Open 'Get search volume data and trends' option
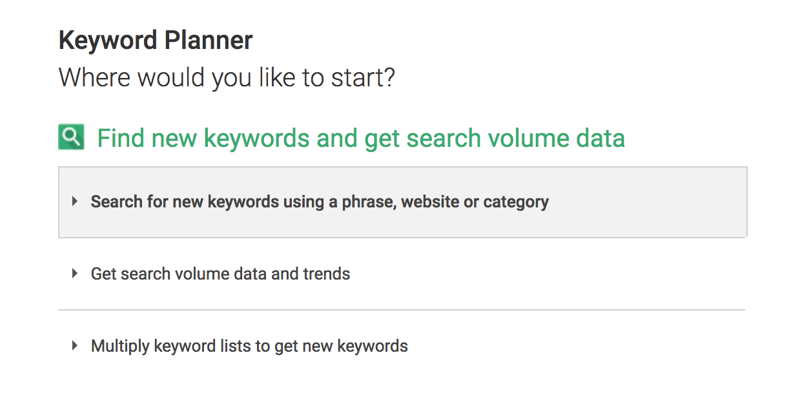The image size is (811, 411). [x=220, y=273]
